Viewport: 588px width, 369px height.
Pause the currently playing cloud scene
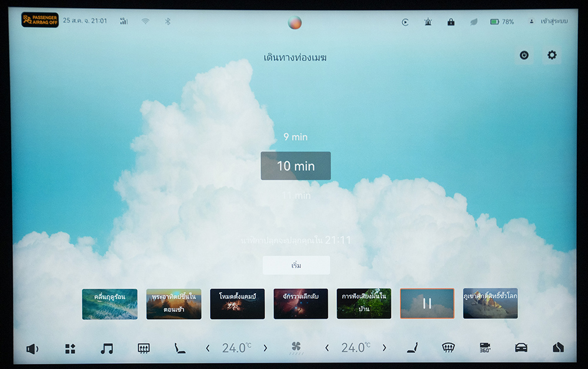427,303
